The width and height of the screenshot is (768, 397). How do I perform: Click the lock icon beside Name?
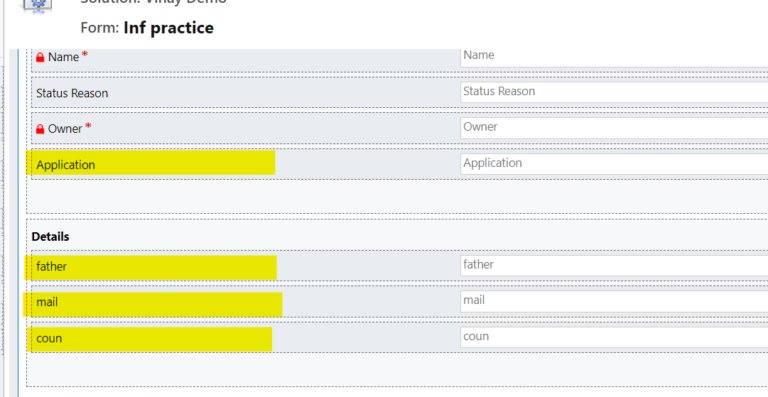click(x=40, y=58)
